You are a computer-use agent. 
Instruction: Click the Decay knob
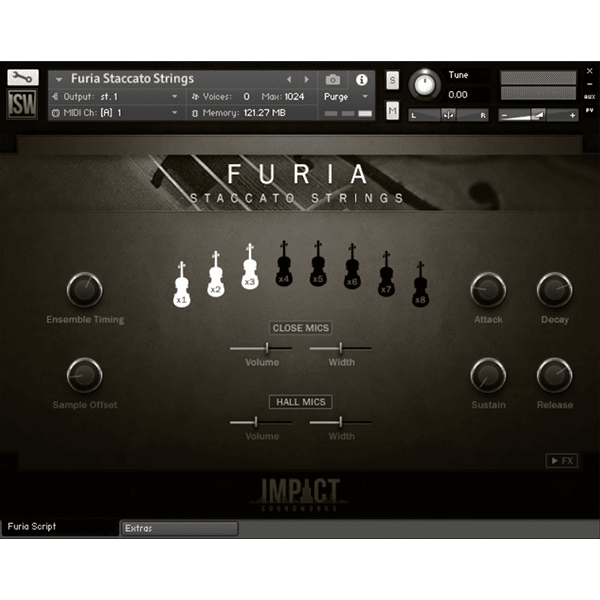coord(555,290)
